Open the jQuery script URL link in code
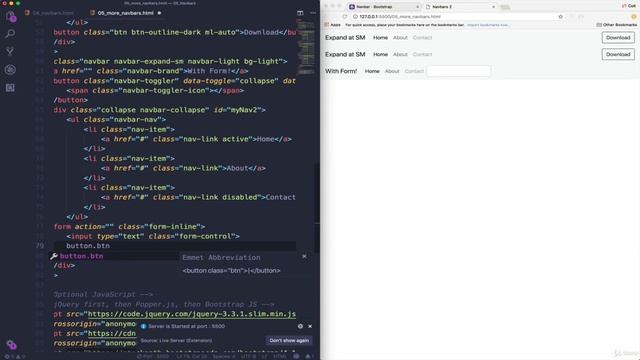The height and width of the screenshot is (360, 640). pos(192,314)
